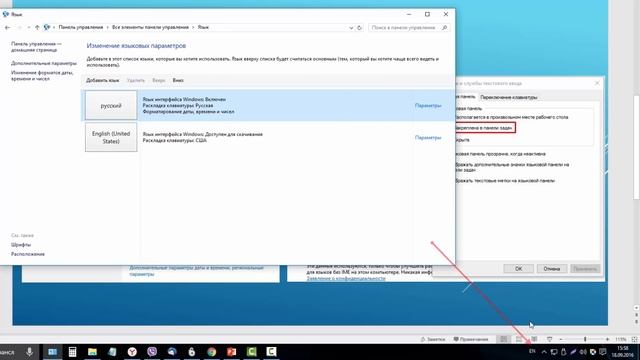Open 'Параметры' for English (United States)
The height and width of the screenshot is (360, 640).
(x=428, y=138)
